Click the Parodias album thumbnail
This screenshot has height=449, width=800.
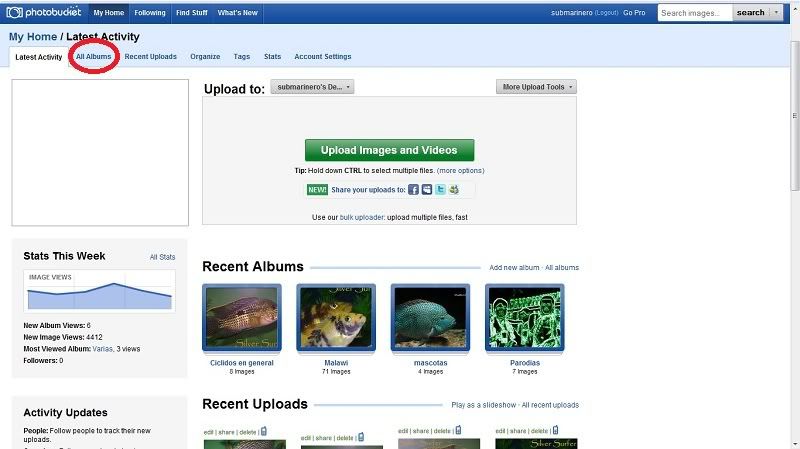pos(525,317)
